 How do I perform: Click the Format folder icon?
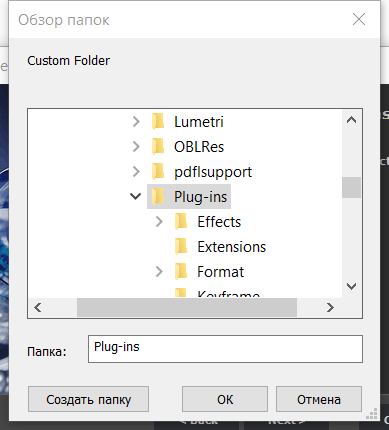(x=181, y=272)
